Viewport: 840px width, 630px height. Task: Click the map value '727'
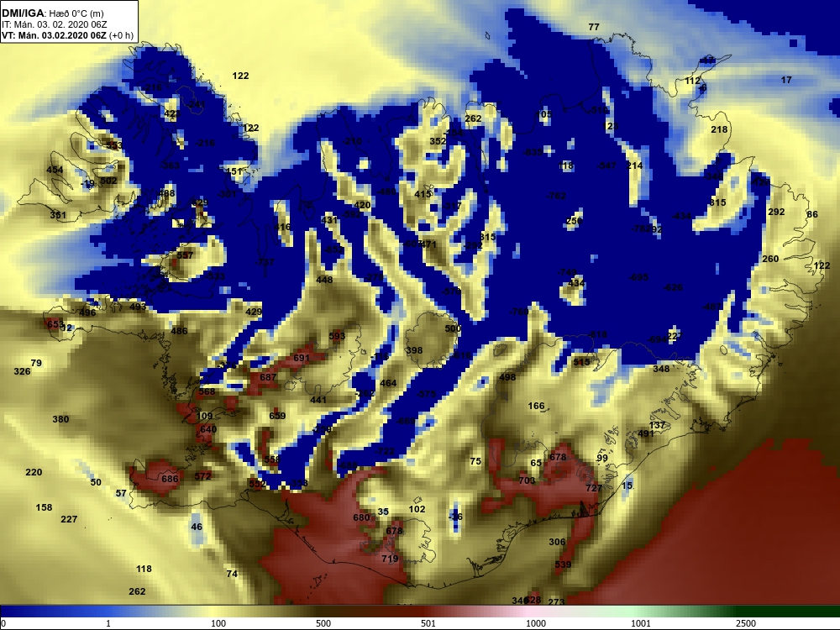594,488
